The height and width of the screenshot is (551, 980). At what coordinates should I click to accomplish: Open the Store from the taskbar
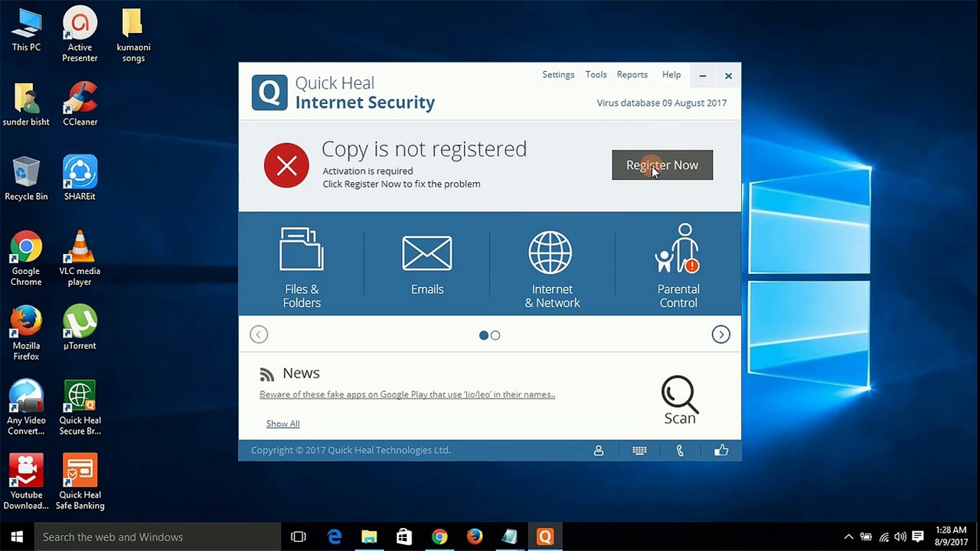coord(404,537)
